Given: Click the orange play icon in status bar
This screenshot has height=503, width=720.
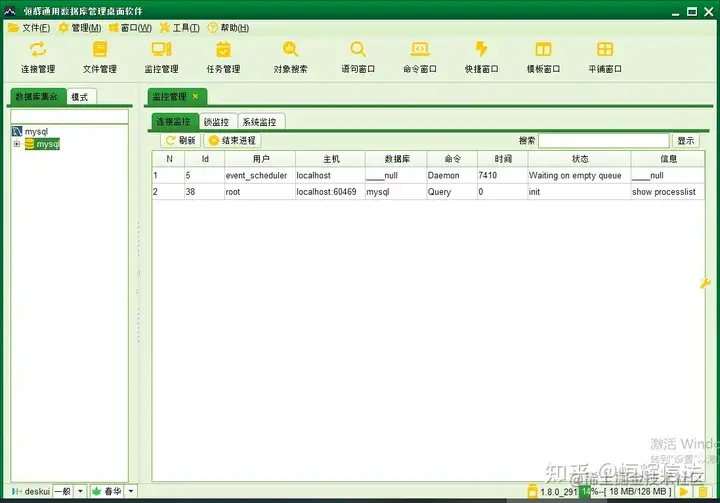Looking at the screenshot, I should click(x=684, y=492).
